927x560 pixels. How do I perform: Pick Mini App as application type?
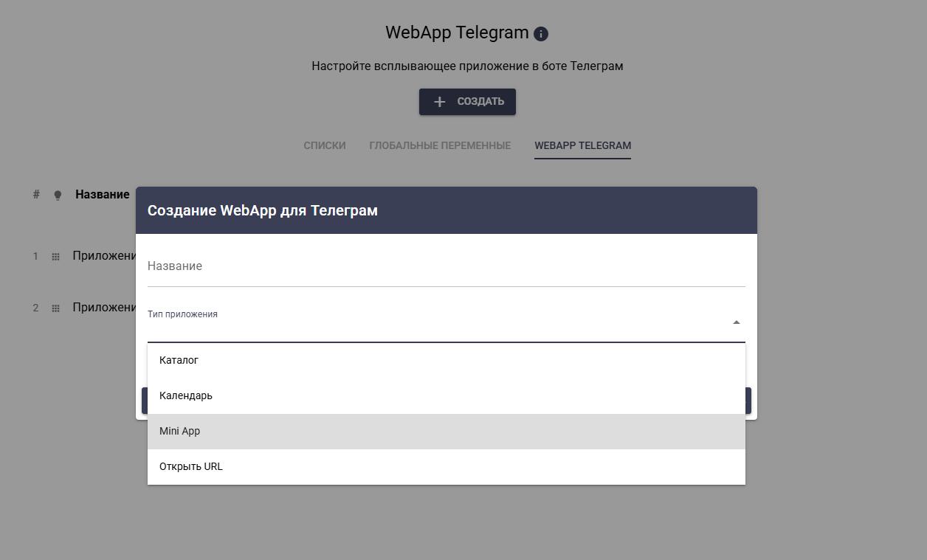[x=180, y=431]
